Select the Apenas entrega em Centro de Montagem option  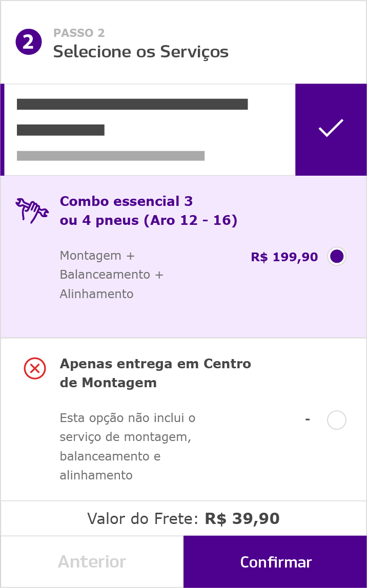(336, 420)
